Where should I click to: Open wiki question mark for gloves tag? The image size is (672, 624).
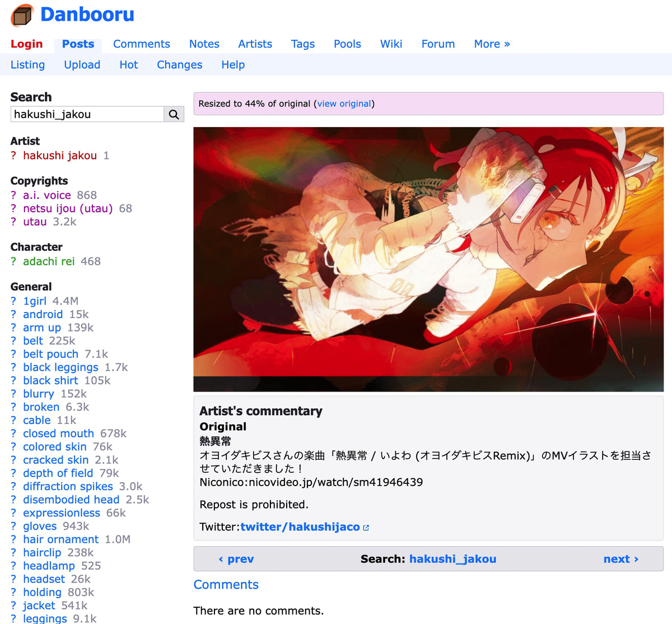[13, 526]
